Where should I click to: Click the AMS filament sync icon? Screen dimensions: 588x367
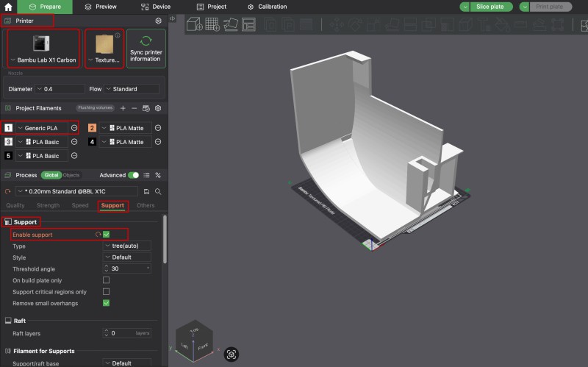(x=146, y=108)
